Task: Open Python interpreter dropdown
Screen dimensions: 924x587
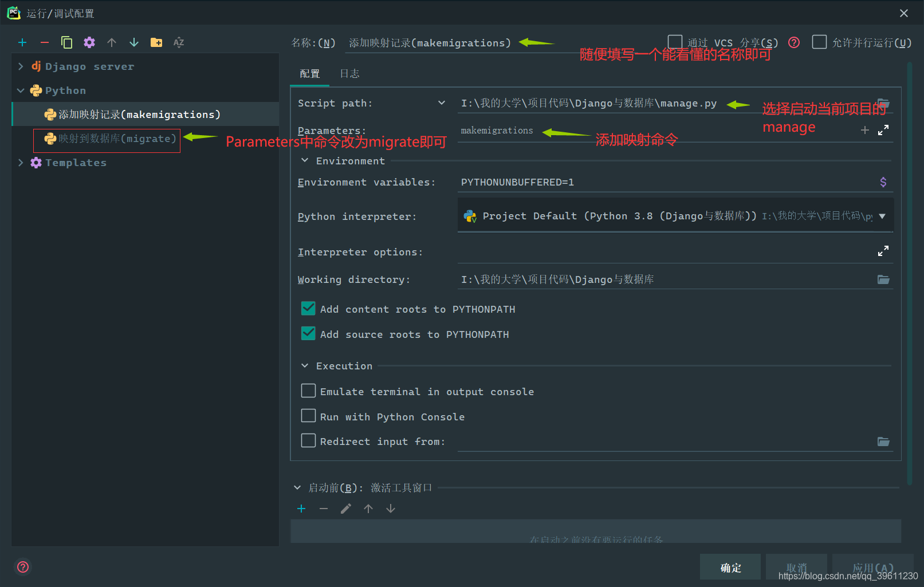Action: pos(882,216)
